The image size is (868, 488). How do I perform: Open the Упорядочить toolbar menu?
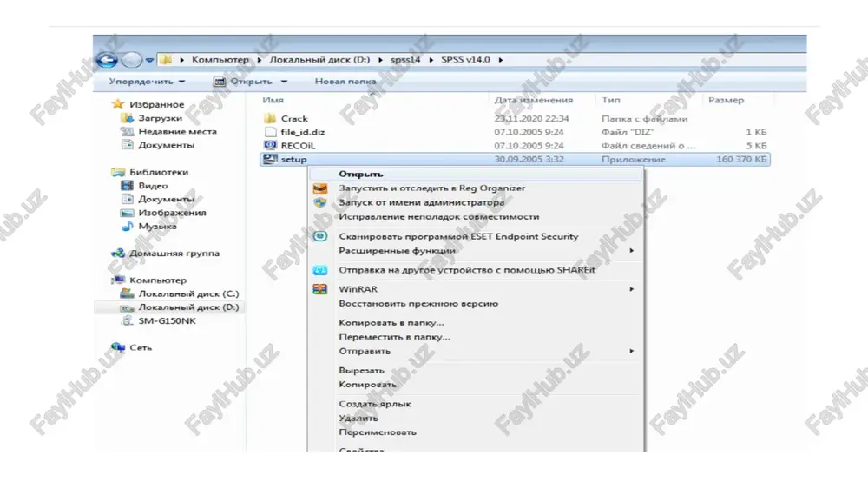pos(147,82)
